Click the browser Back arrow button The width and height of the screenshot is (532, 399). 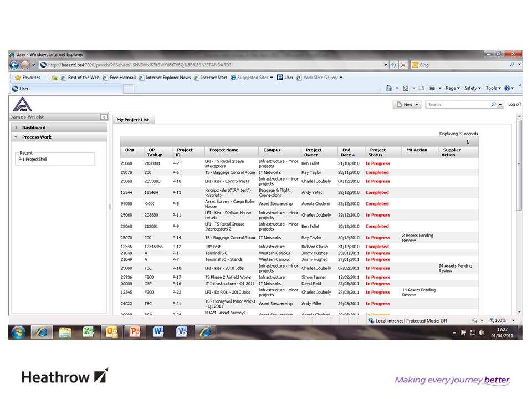click(x=14, y=65)
